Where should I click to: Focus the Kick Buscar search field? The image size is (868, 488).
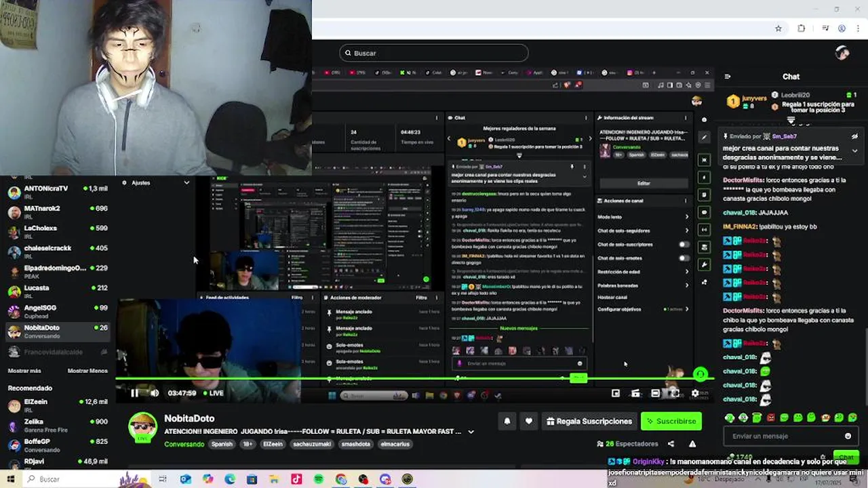coord(434,53)
